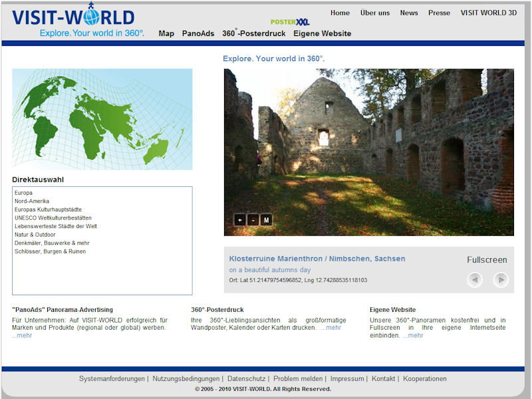Image resolution: width=532 pixels, height=399 pixels.
Task: Go to Eigene Website in navigation bar
Action: (322, 33)
